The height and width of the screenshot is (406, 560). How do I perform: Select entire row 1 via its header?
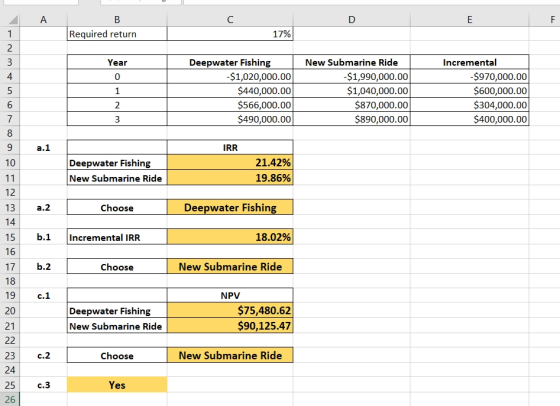click(x=10, y=34)
